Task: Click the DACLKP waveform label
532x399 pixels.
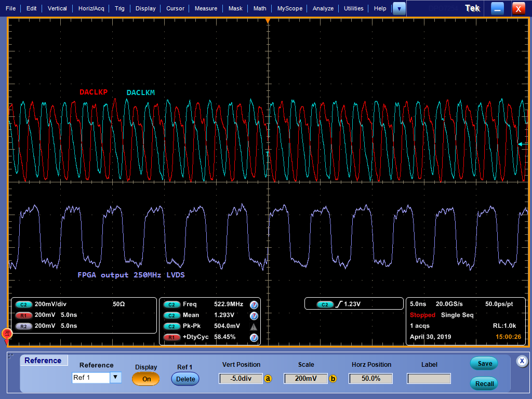Action: pos(94,92)
